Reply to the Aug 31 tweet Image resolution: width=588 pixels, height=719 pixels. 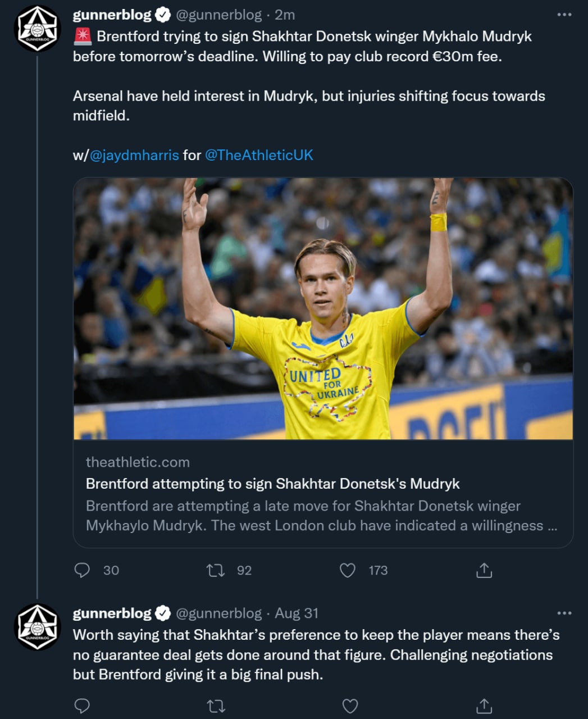pyautogui.click(x=82, y=706)
